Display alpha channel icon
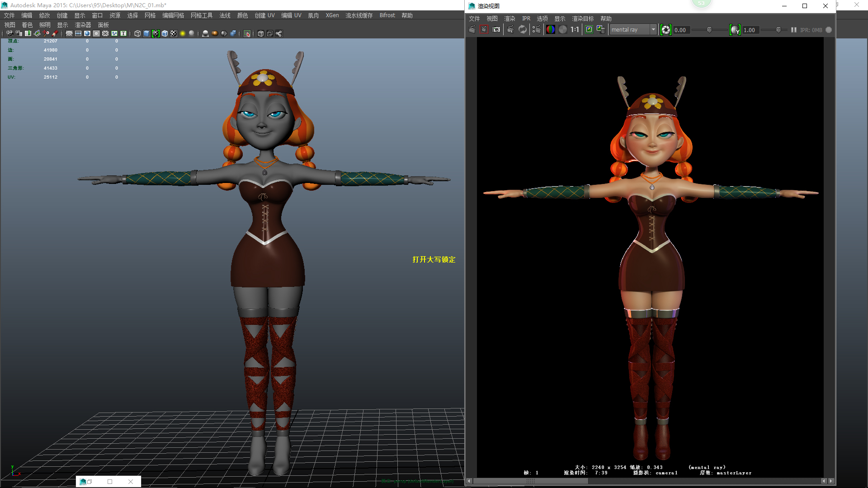 563,30
